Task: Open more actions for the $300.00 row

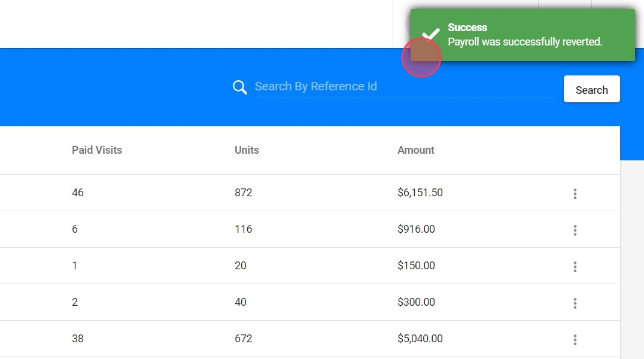Action: point(575,303)
